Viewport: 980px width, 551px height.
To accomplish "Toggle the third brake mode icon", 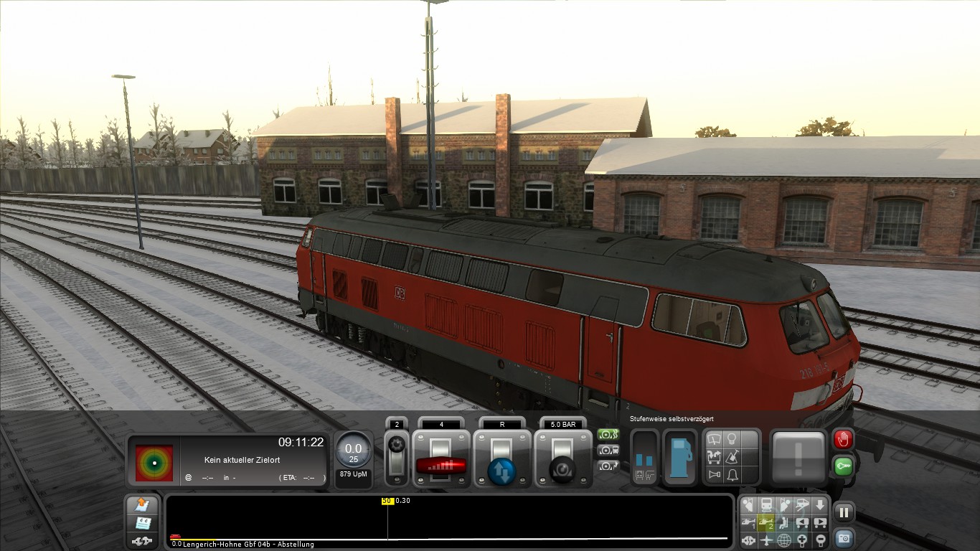I will (x=608, y=466).
